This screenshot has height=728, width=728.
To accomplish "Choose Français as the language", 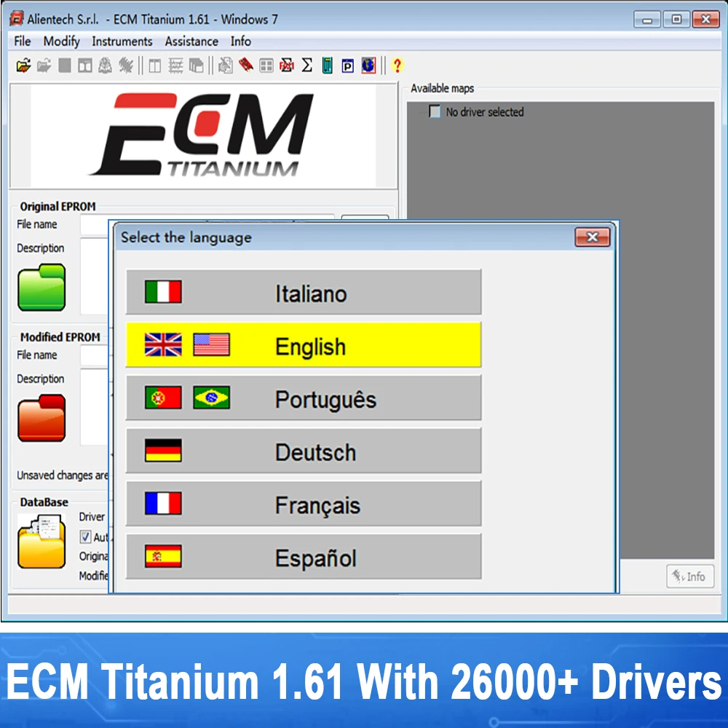I will (304, 504).
